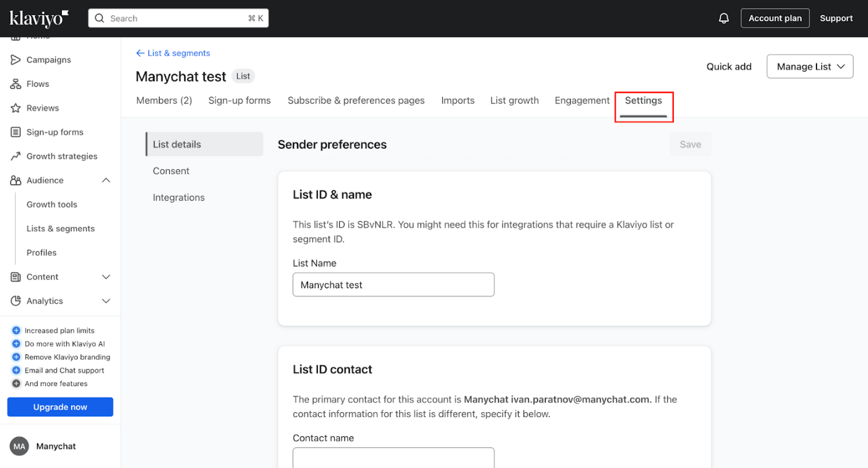Open Analytics via its sidebar icon
The height and width of the screenshot is (468, 868).
tap(15, 300)
